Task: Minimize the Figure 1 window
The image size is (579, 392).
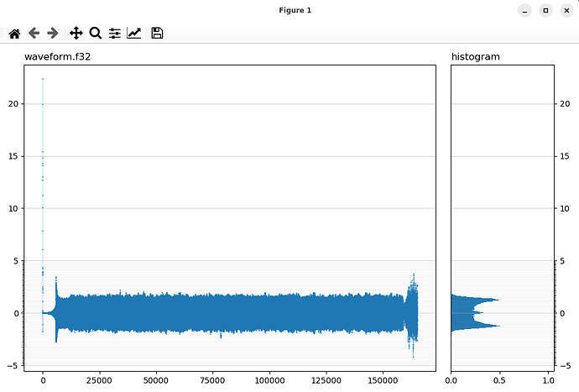Action: click(x=524, y=10)
